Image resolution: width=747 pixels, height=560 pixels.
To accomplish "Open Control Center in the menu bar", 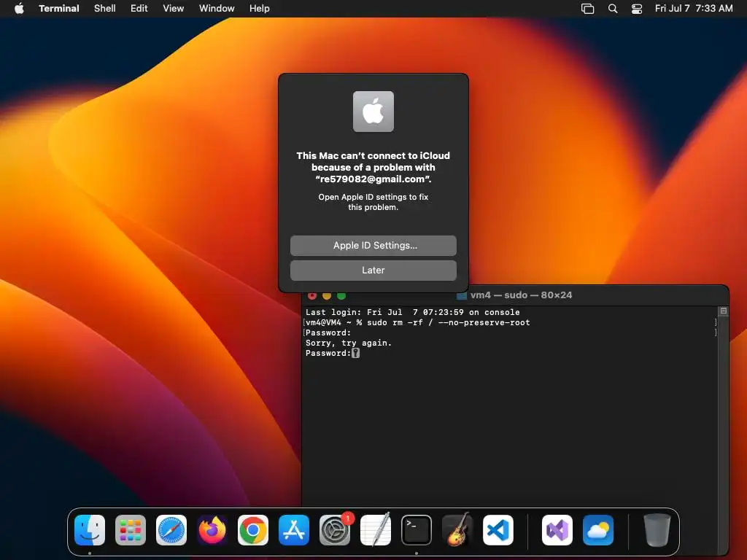I will pos(637,9).
